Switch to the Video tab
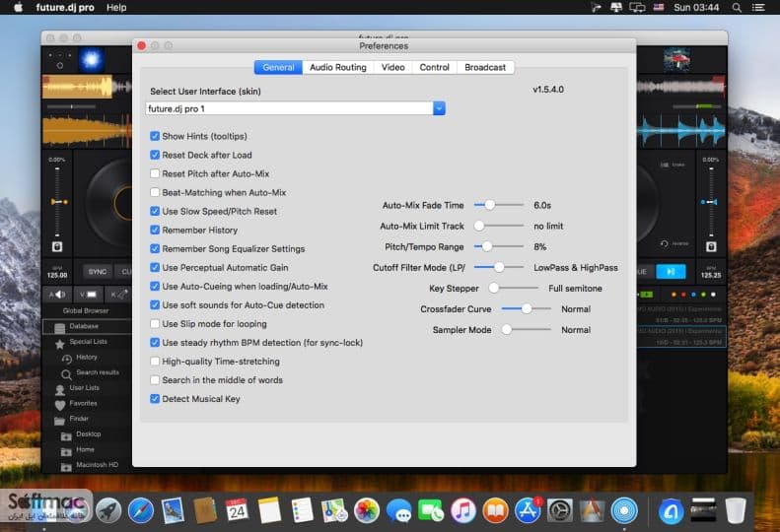Screen dimensions: 780x532 tap(393, 67)
